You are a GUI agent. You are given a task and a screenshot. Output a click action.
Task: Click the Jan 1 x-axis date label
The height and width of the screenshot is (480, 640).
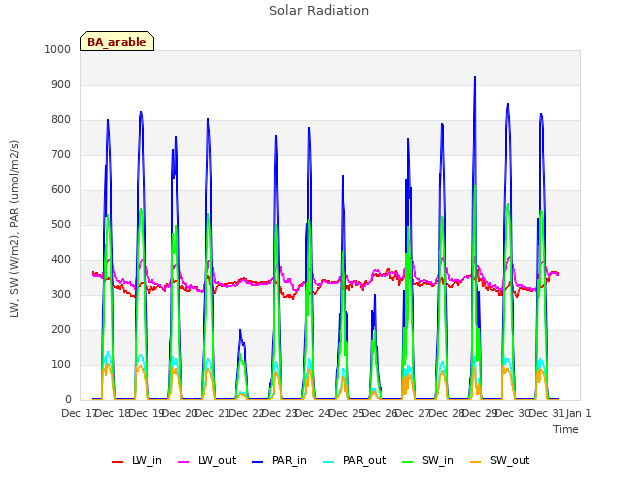(578, 413)
